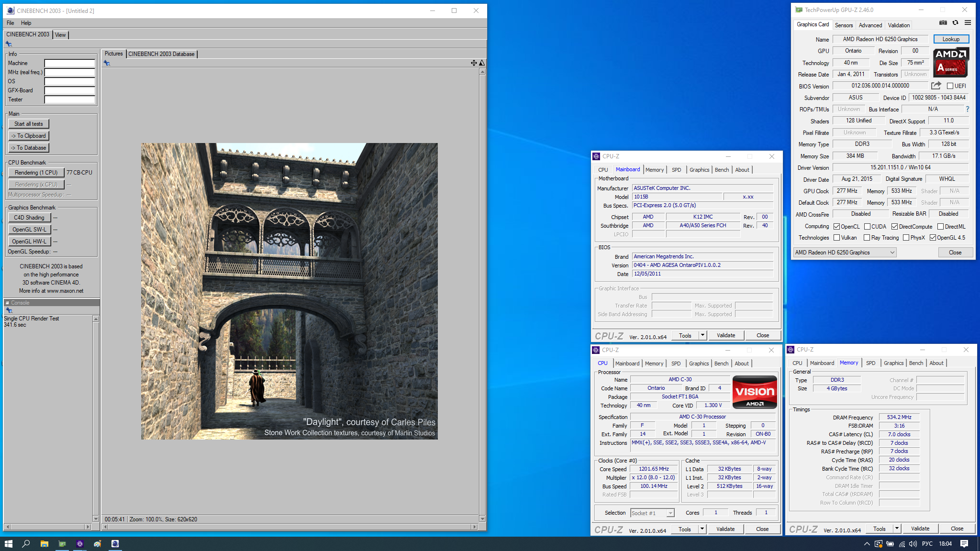The height and width of the screenshot is (551, 980).
Task: Toggle the UEFI checkbox in GPU-Z
Action: tap(950, 86)
